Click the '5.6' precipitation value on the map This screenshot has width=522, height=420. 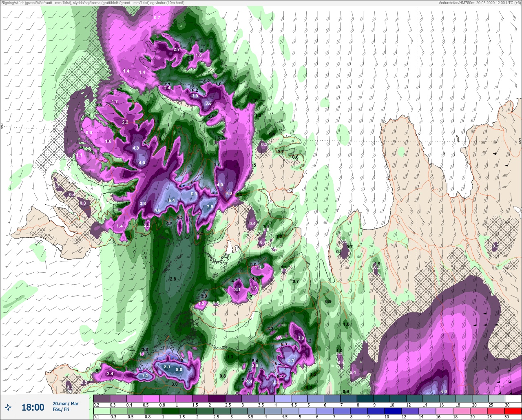click(x=157, y=210)
